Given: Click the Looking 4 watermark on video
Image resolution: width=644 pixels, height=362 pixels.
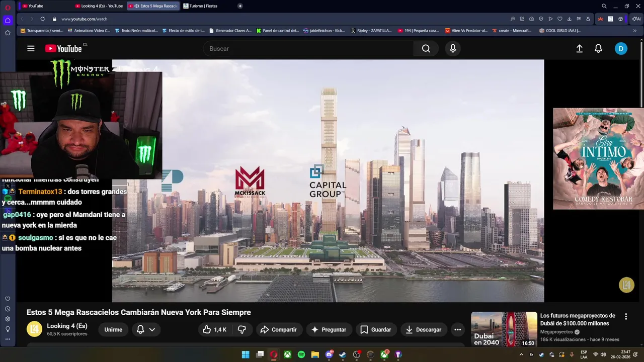Looking at the screenshot, I should 626,285.
